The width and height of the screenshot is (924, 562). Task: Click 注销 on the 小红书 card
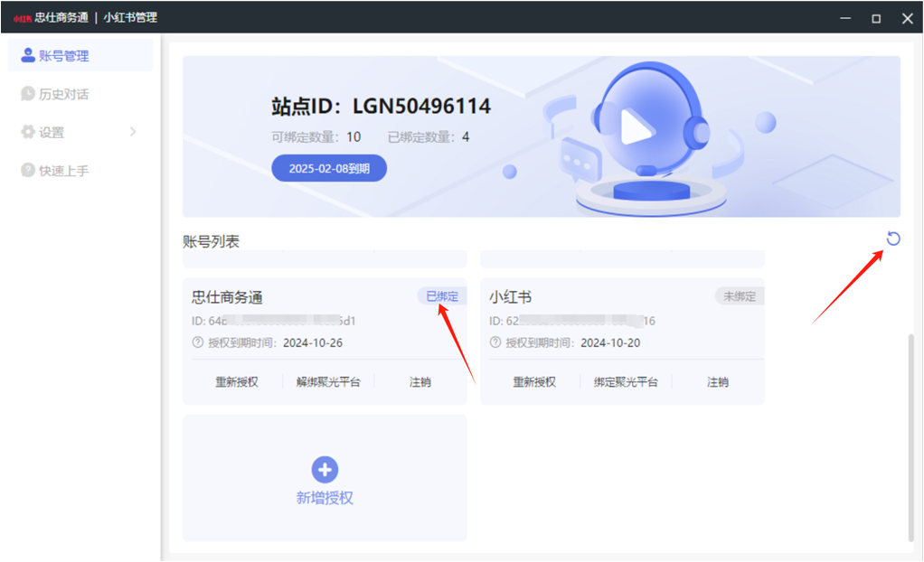(x=718, y=382)
